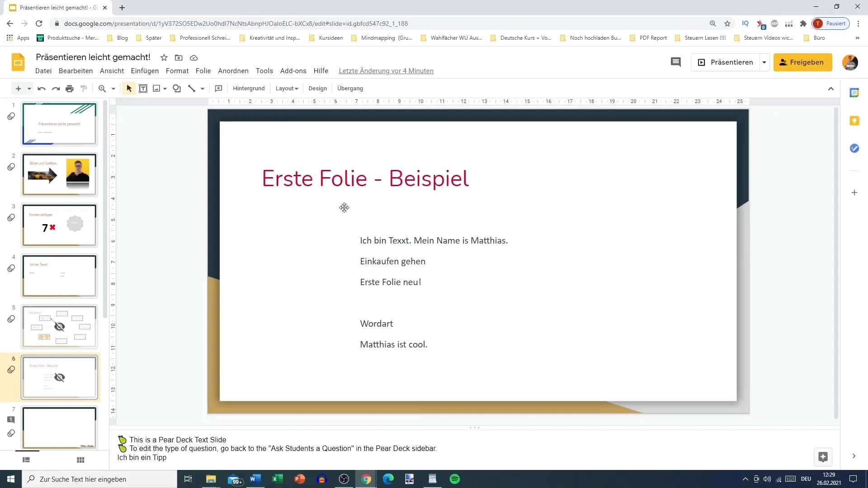Select the Print icon in toolbar

point(70,88)
